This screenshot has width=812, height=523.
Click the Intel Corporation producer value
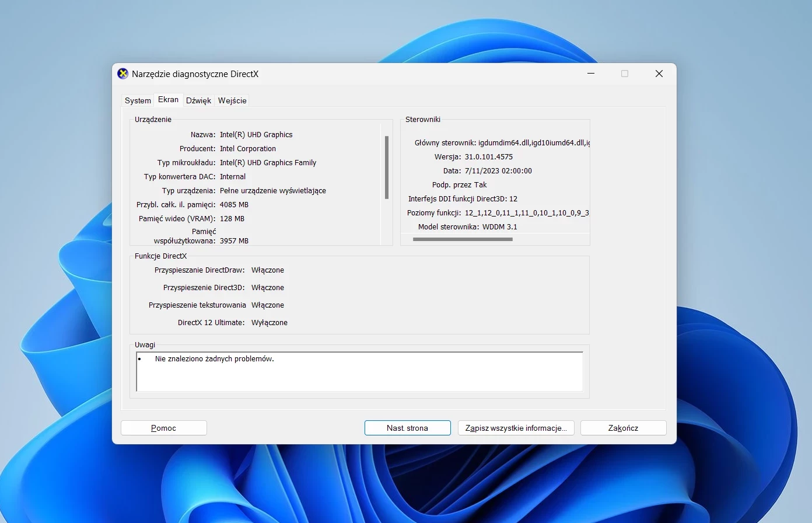click(x=248, y=148)
